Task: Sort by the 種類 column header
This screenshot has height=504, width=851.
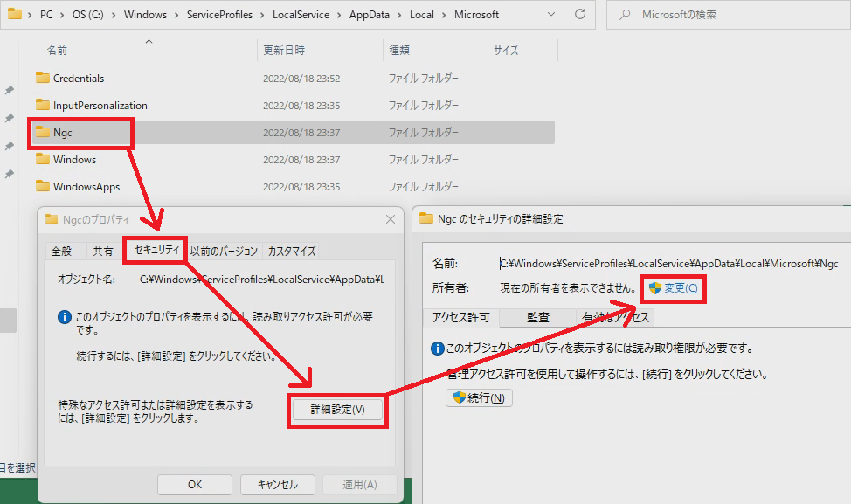Action: [x=399, y=51]
